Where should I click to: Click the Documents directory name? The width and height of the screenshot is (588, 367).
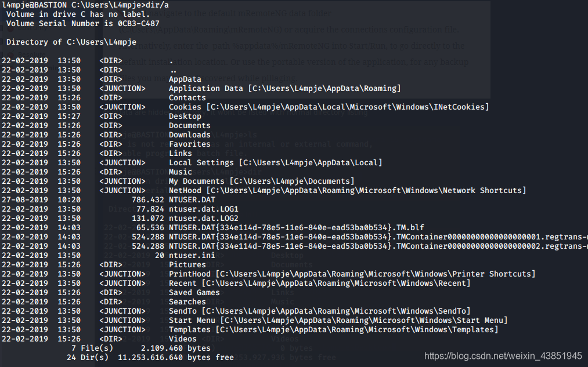[x=189, y=126]
